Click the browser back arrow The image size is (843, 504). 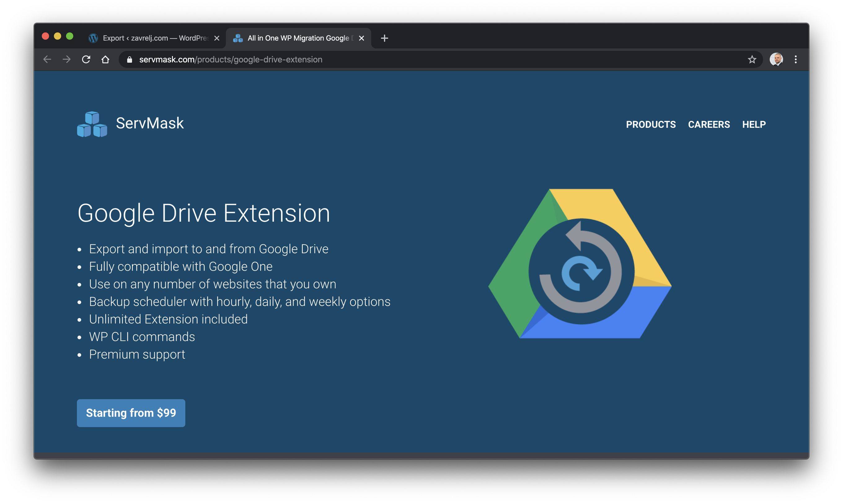(47, 60)
